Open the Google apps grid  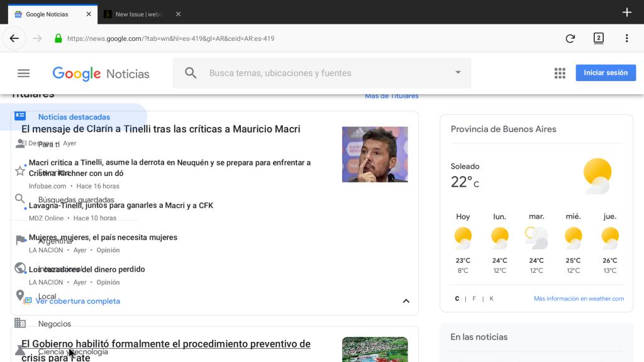[560, 73]
